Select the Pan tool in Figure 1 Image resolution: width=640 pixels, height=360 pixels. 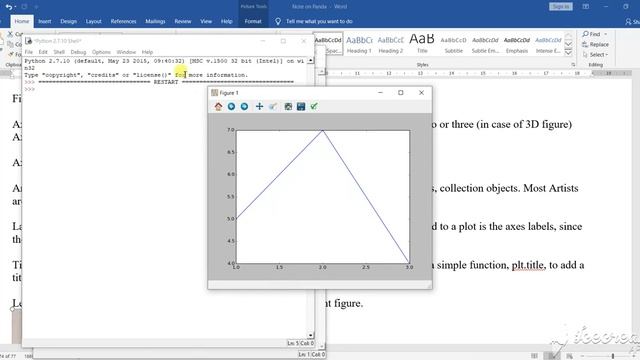(x=259, y=107)
